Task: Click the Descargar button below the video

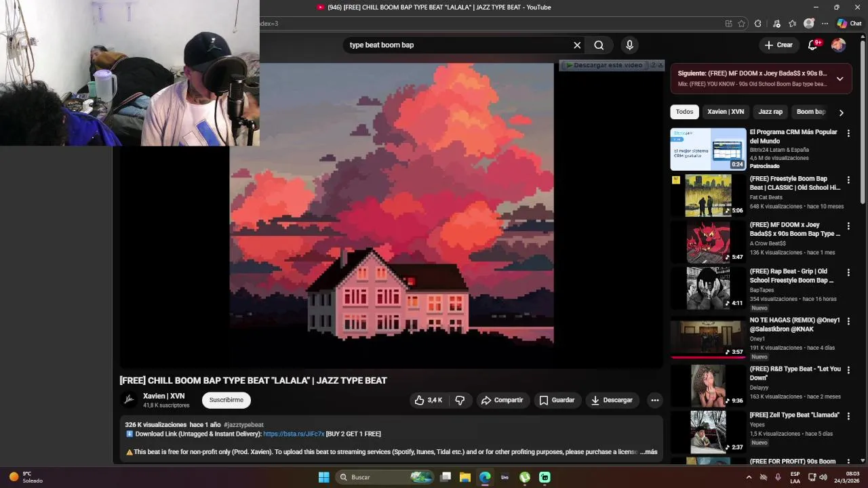Action: (612, 401)
